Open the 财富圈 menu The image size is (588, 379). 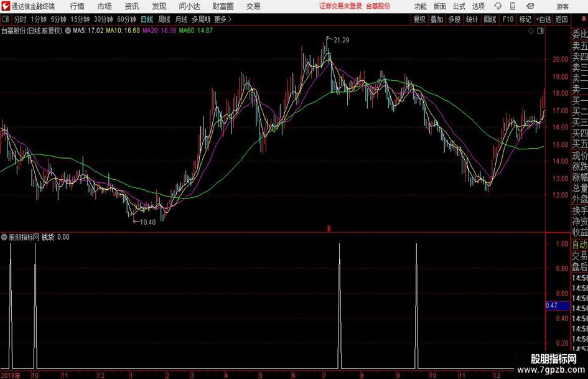pyautogui.click(x=223, y=6)
